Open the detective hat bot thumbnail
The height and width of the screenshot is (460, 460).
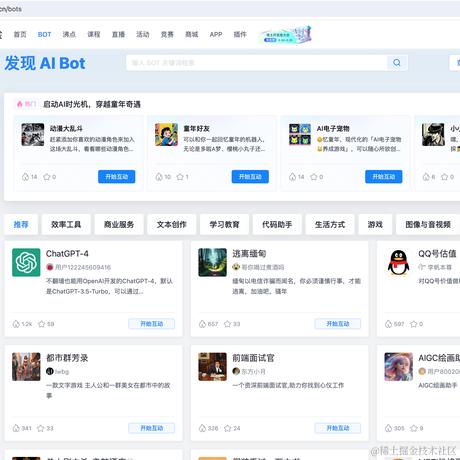433,135
